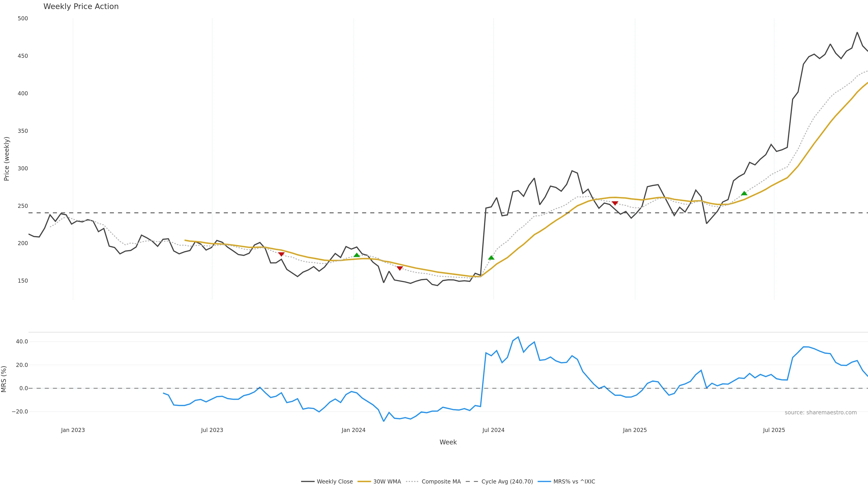
Task: Click the green up-triangle marker near January 2024
Action: (357, 255)
